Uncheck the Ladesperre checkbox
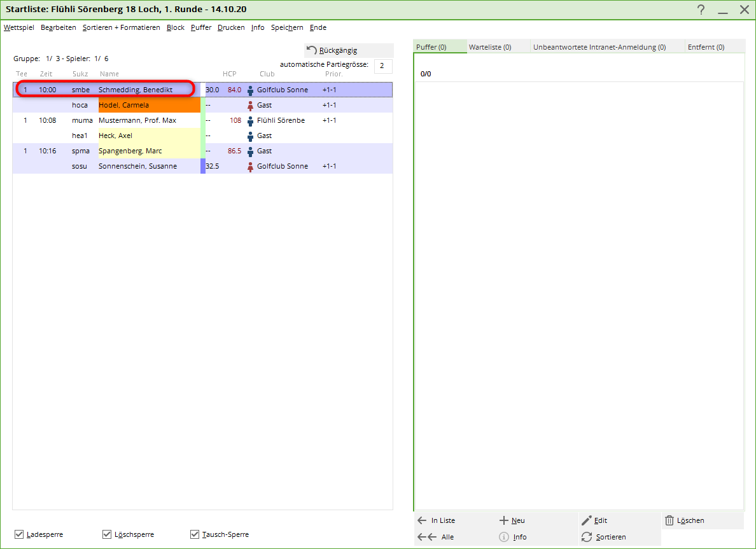The image size is (756, 549). [x=19, y=534]
